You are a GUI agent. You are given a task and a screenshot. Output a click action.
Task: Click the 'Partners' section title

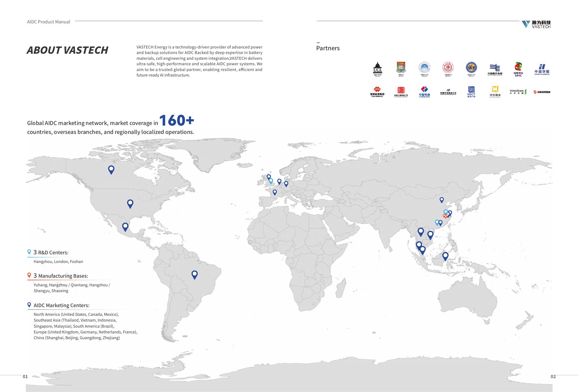click(328, 48)
